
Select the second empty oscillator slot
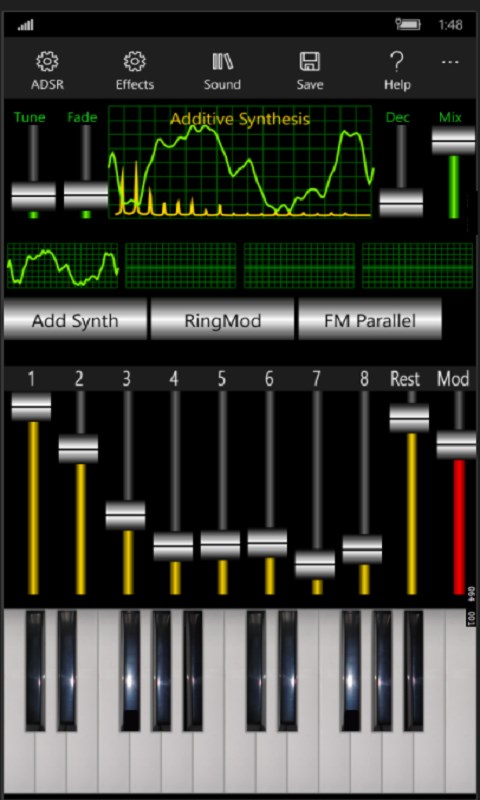pos(181,265)
